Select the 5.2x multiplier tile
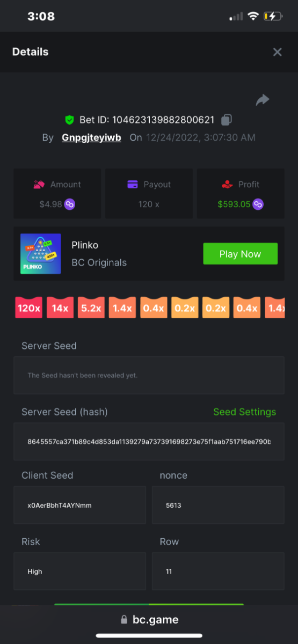 tap(91, 308)
